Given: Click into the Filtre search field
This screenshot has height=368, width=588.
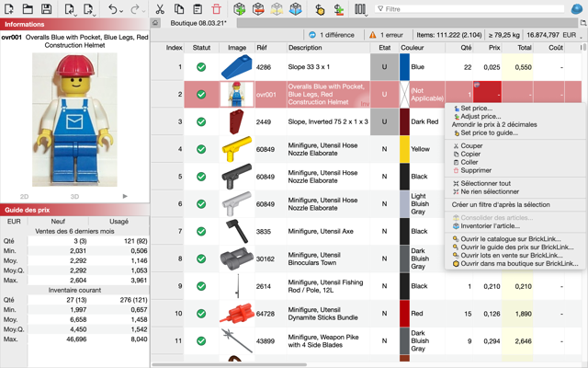Looking at the screenshot, I should click(x=469, y=8).
